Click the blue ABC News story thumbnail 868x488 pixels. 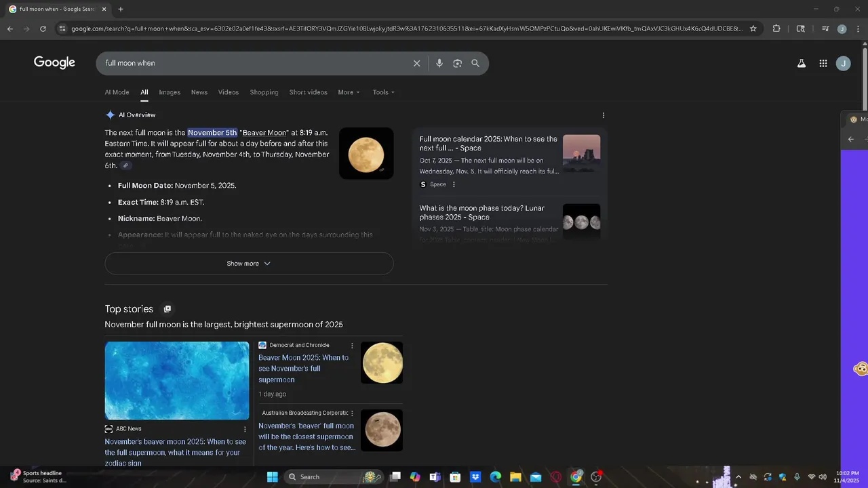[x=177, y=380]
